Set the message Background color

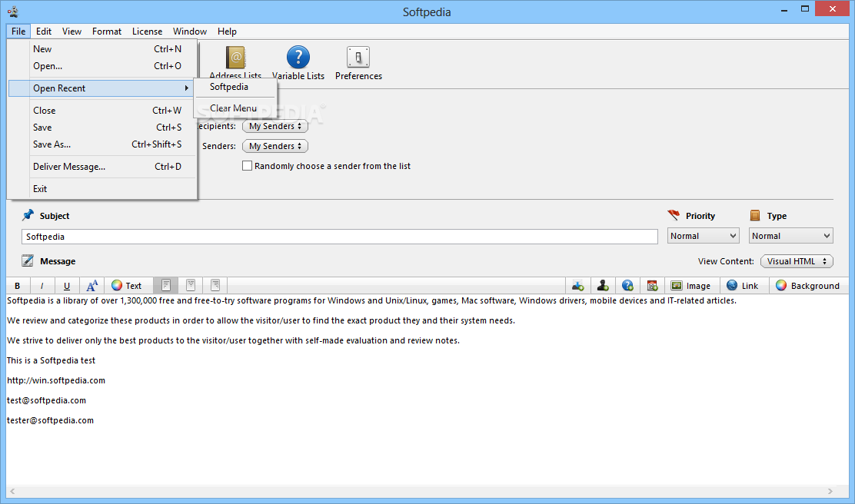click(x=808, y=286)
